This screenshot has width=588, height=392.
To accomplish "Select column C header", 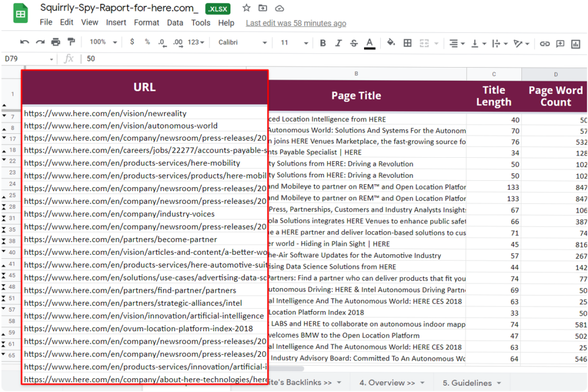I will coord(494,74).
